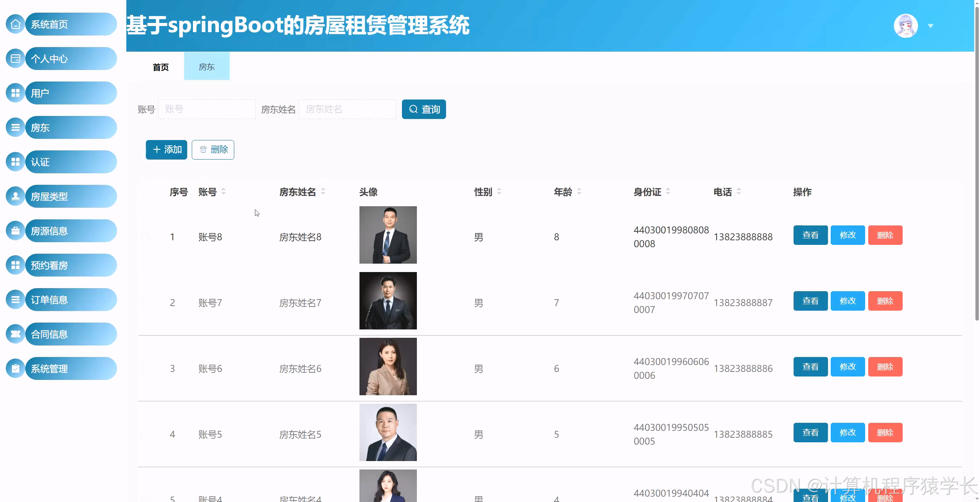Click the 系统首页 home icon in sidebar
Image resolution: width=980 pixels, height=502 pixels.
click(15, 24)
